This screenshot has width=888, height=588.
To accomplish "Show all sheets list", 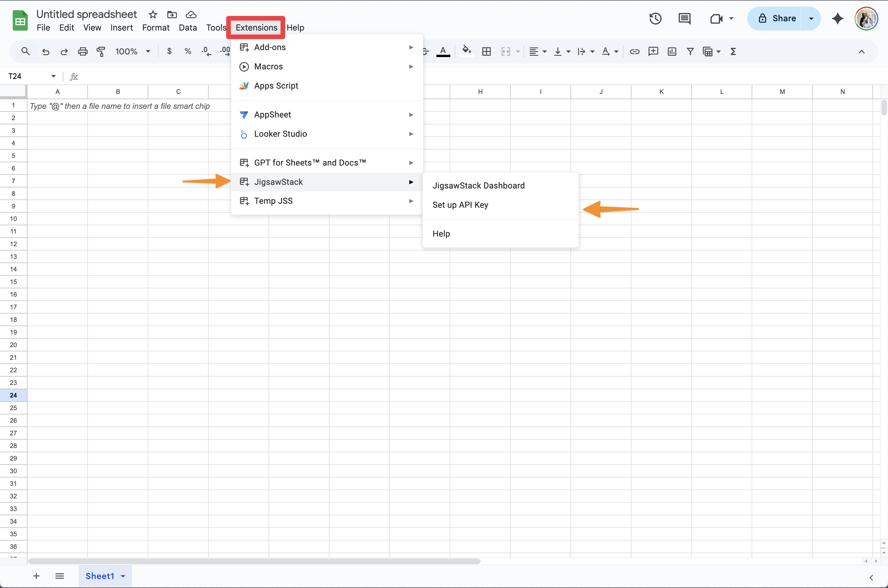I will (60, 576).
